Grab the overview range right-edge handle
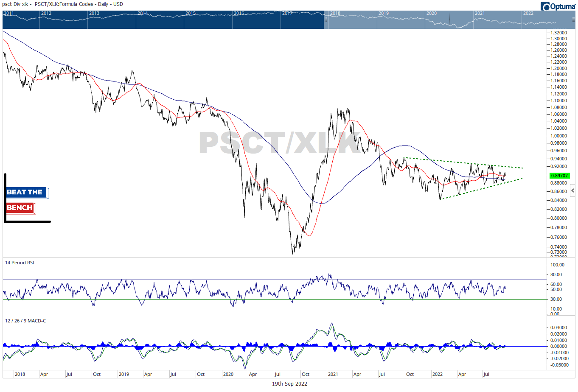Viewport: 578px width, 392px height. click(573, 20)
